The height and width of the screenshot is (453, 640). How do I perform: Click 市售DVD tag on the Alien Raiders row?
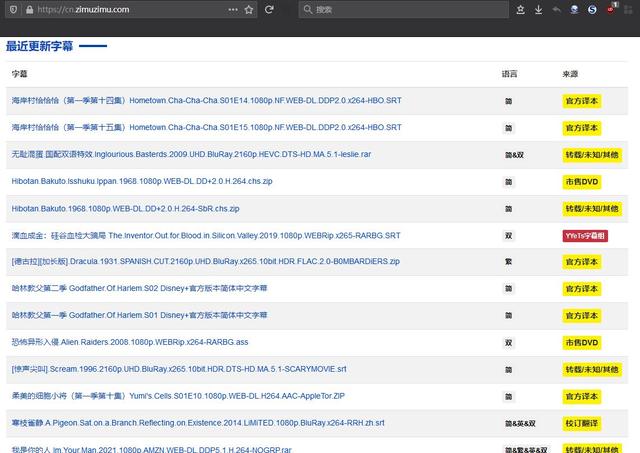pos(582,342)
